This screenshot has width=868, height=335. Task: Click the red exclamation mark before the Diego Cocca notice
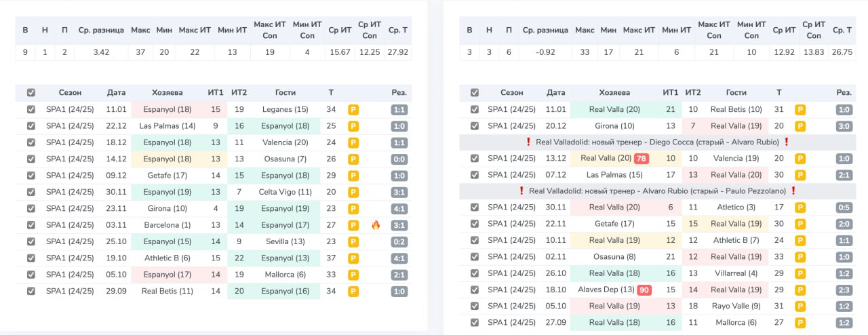[528, 142]
